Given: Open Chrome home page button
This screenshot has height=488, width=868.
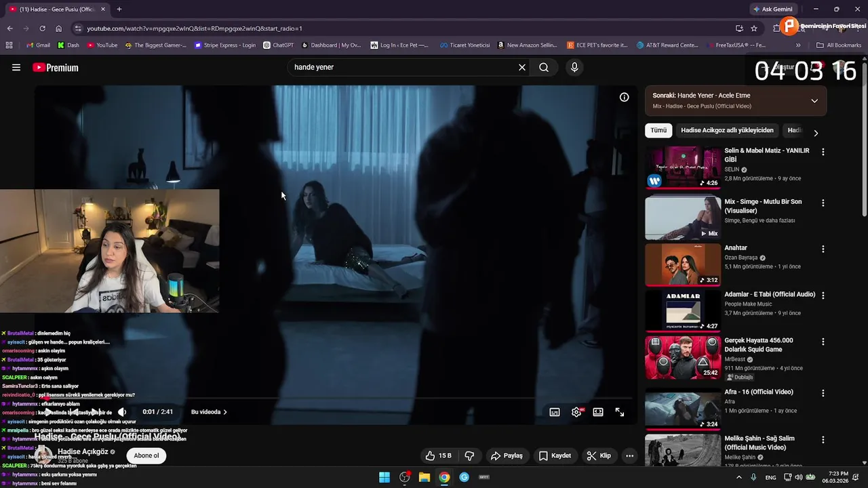Looking at the screenshot, I should 59,28.
